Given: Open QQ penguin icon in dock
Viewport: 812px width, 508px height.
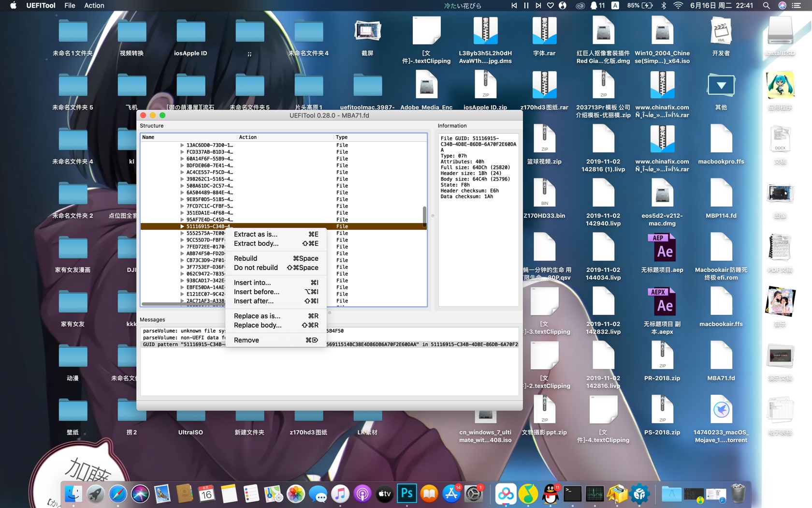Looking at the screenshot, I should 551,494.
